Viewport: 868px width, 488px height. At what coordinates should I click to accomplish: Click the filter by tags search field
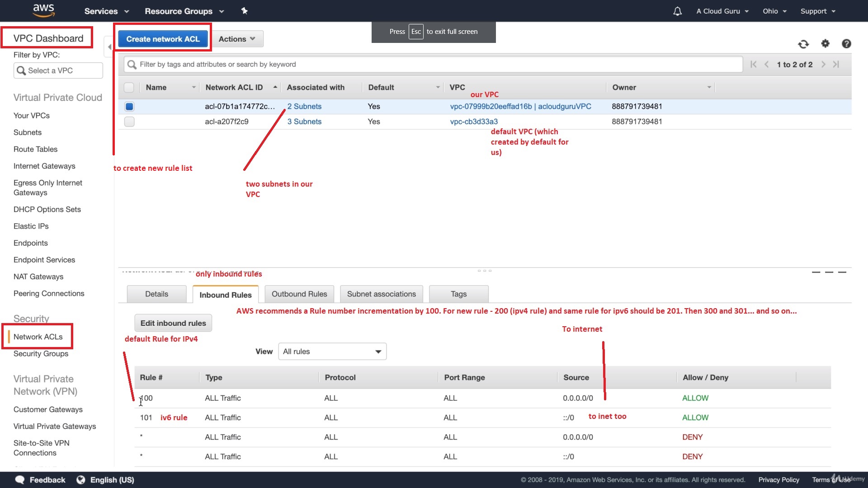434,65
